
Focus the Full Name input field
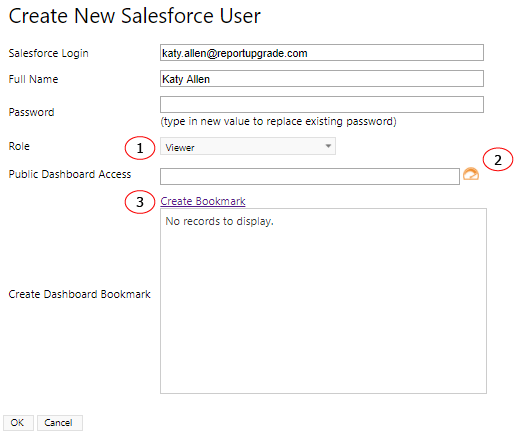[x=322, y=79]
